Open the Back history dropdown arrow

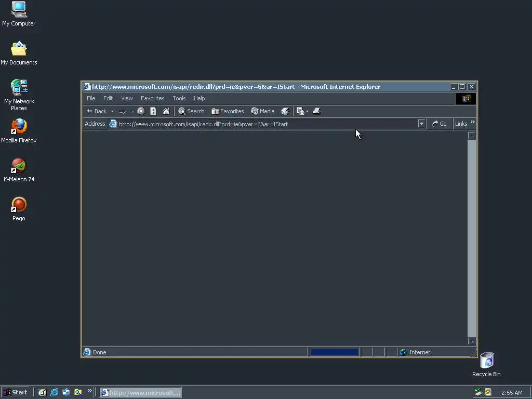112,111
